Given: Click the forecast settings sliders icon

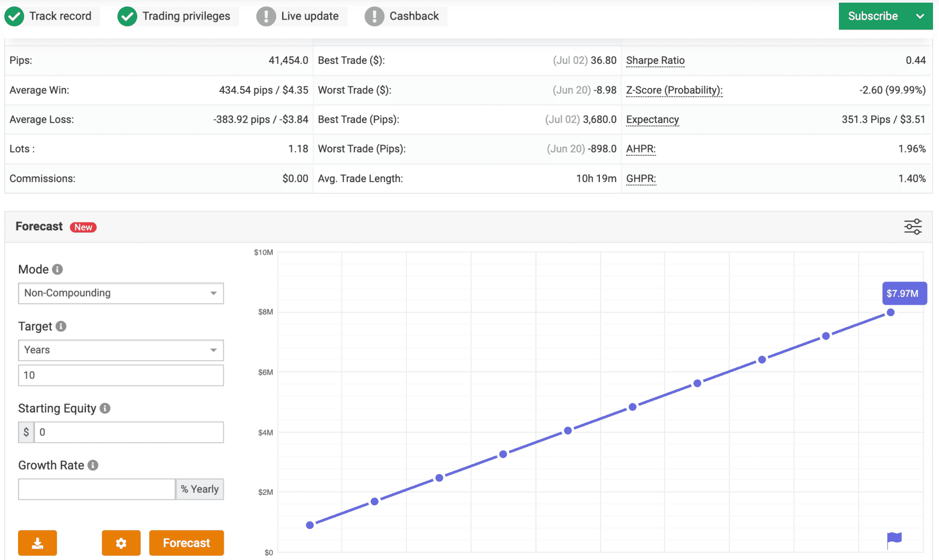Looking at the screenshot, I should (912, 226).
